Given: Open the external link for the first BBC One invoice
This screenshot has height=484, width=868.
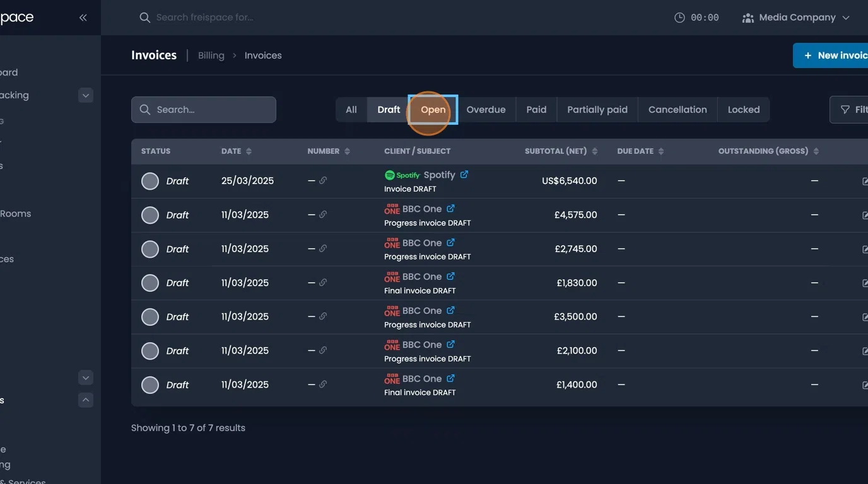Looking at the screenshot, I should 450,209.
